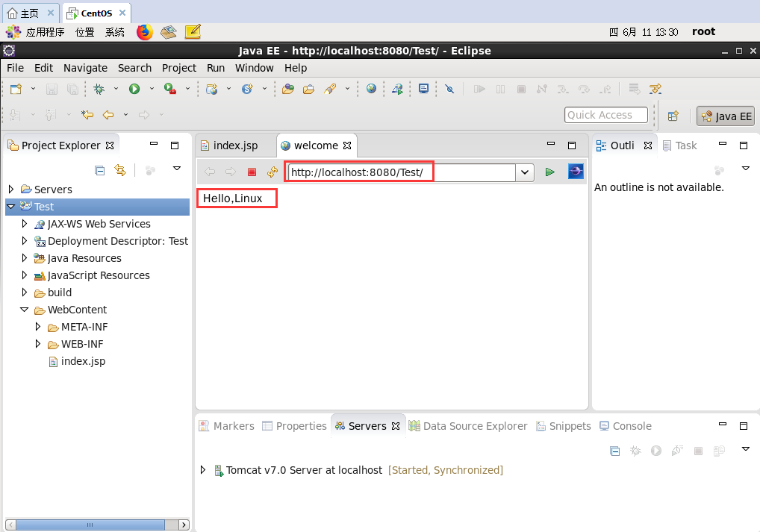
Task: Click the Quick Access field
Action: point(606,115)
